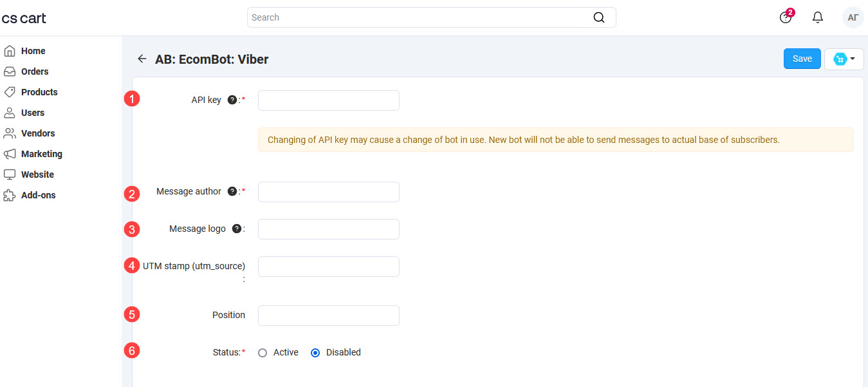Click the cs cart logo
This screenshot has width=868, height=387.
(x=24, y=17)
